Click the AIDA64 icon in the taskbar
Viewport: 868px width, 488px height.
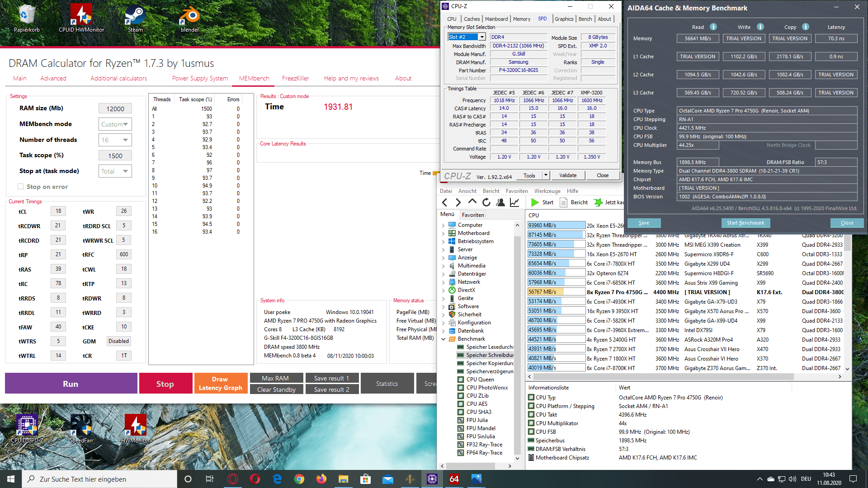pyautogui.click(x=454, y=479)
